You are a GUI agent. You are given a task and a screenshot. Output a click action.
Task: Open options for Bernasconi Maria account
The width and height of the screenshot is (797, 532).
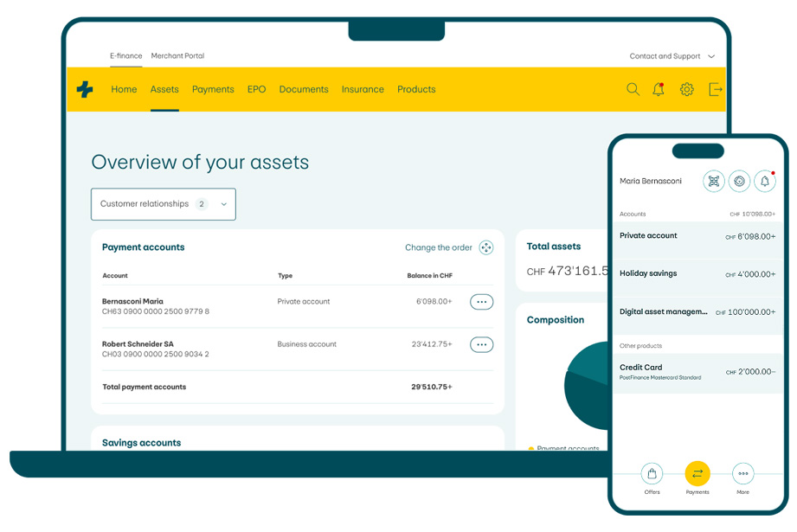[x=481, y=302]
